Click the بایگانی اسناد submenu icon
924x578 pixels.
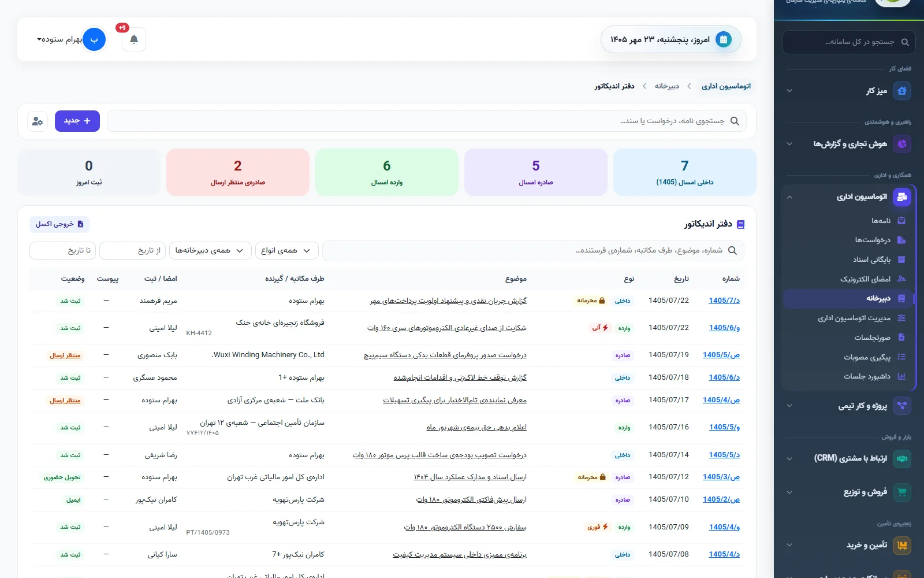(x=901, y=260)
